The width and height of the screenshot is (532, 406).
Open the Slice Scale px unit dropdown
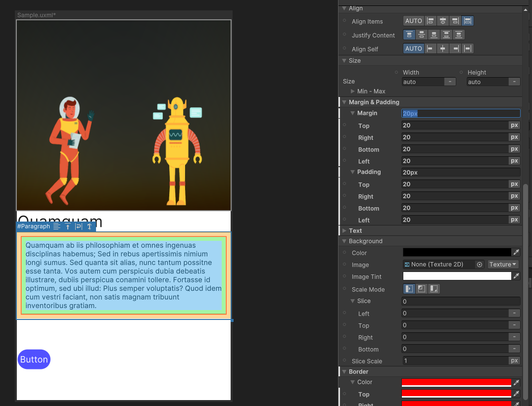[514, 361]
